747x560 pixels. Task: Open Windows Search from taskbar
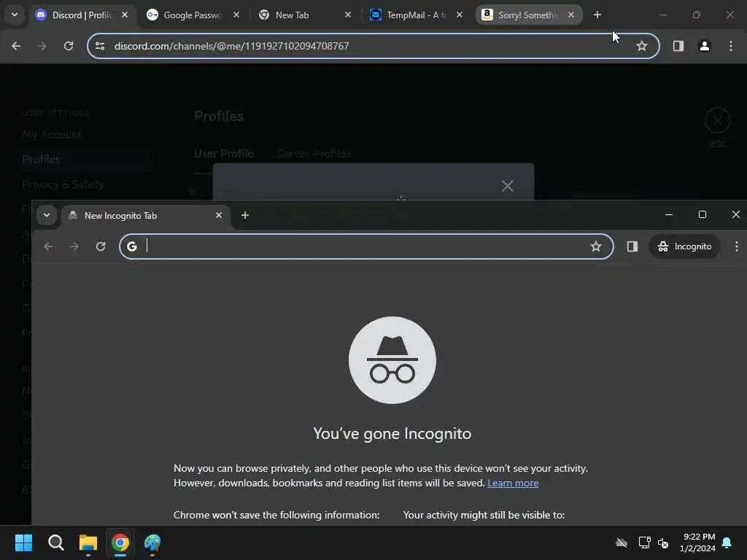pos(55,542)
